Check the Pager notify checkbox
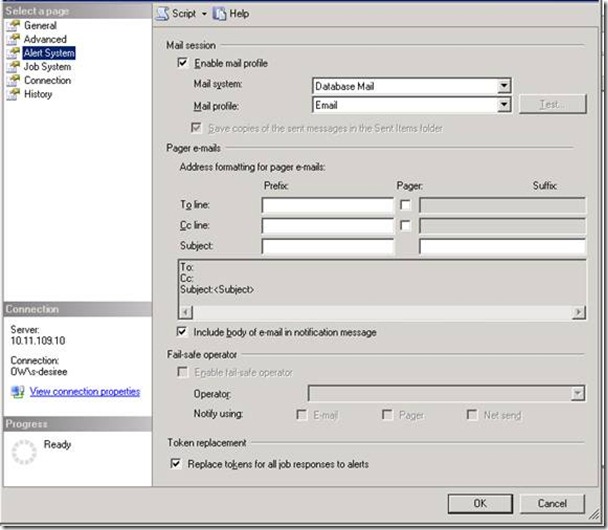 pyautogui.click(x=387, y=414)
